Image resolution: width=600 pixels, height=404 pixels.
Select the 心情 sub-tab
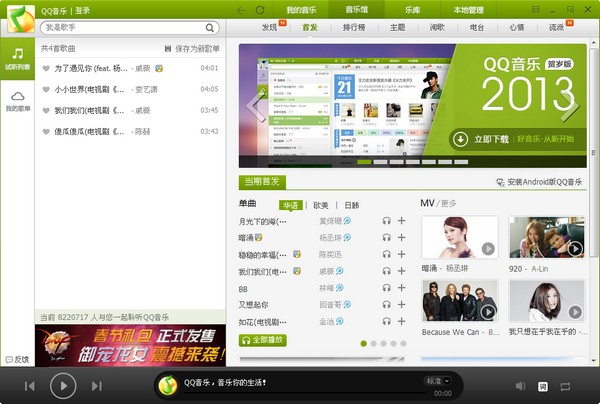[517, 28]
